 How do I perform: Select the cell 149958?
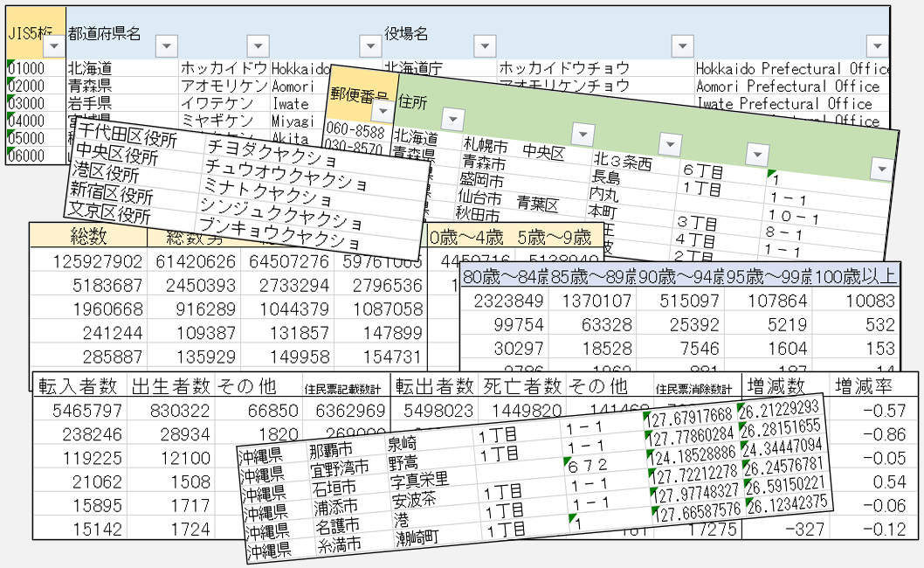click(300, 357)
